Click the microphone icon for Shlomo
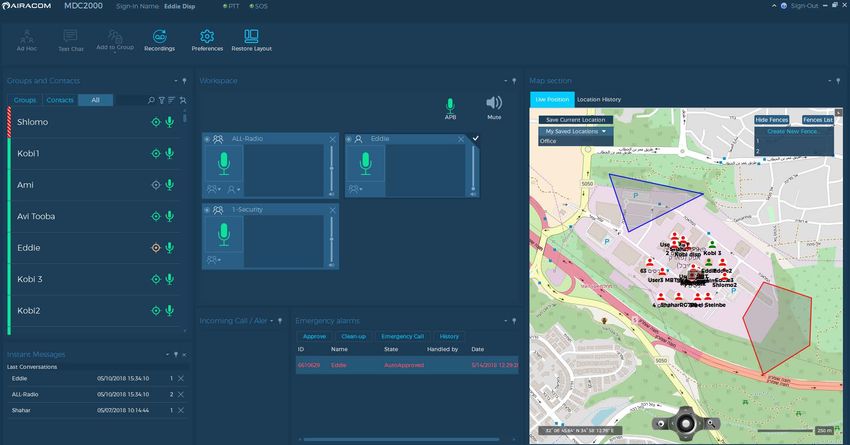The width and height of the screenshot is (850, 445). click(170, 122)
